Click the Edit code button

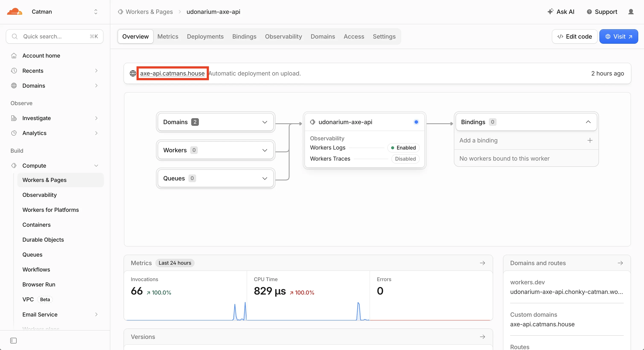coord(574,36)
